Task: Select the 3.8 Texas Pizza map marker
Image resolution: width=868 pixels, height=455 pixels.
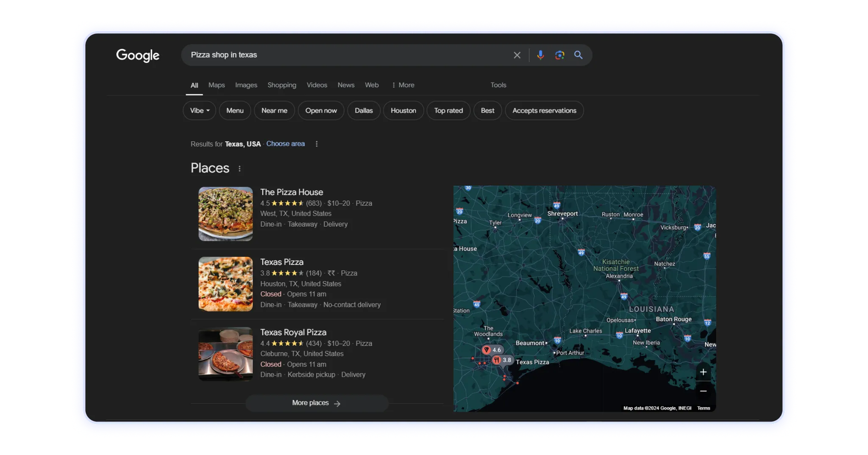Action: tap(497, 360)
